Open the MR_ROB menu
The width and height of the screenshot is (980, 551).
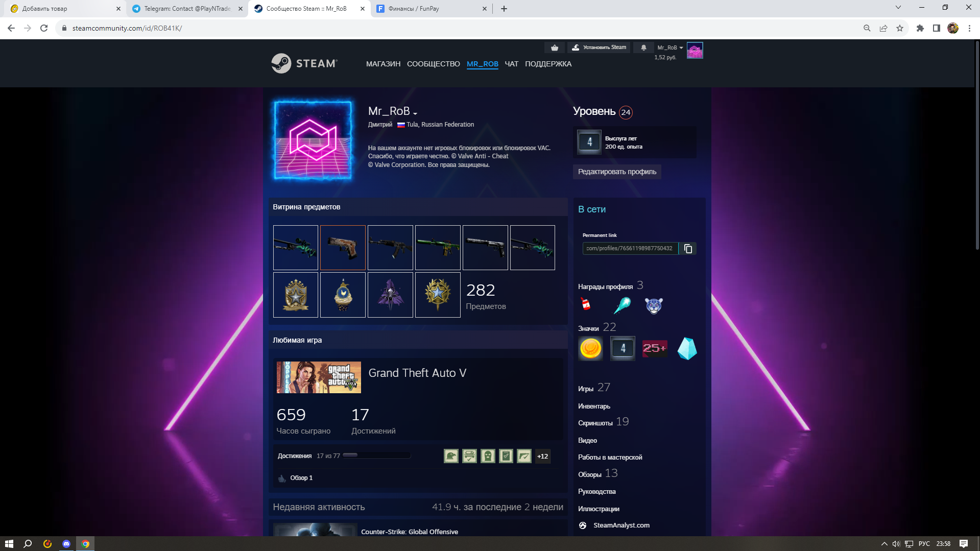pyautogui.click(x=482, y=64)
